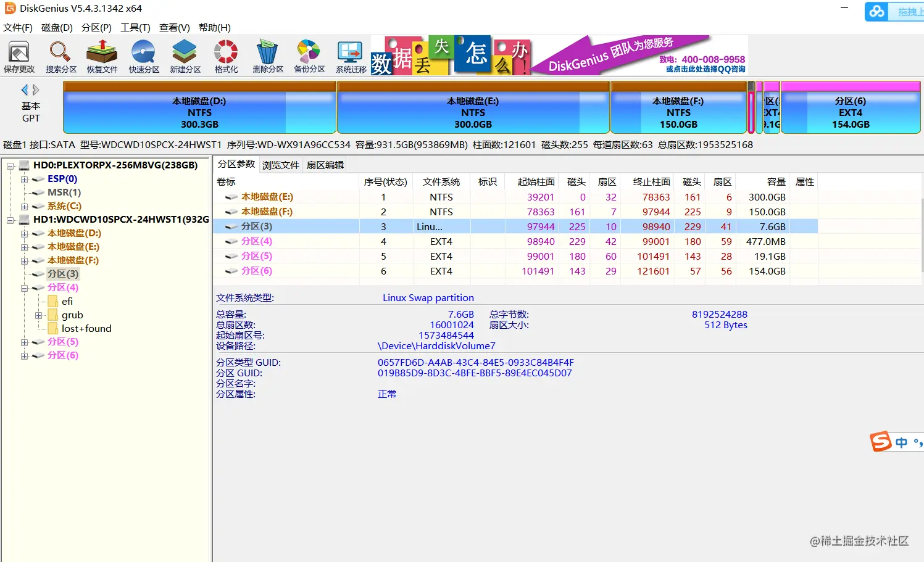Expand the 本地磁盘(D:) tree node
The height and width of the screenshot is (562, 924).
[24, 233]
